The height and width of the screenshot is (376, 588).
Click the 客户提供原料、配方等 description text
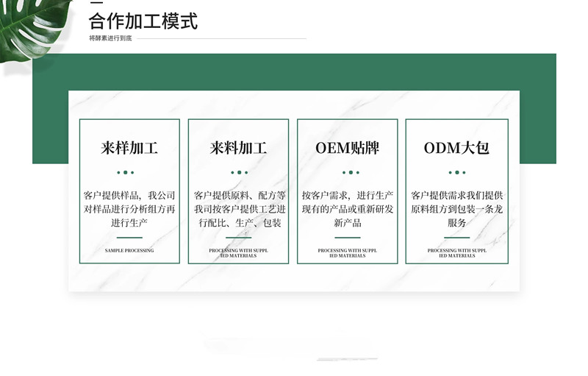click(x=238, y=209)
